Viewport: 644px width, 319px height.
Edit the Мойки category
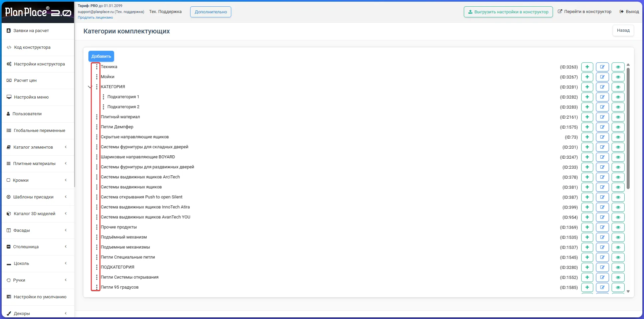602,77
